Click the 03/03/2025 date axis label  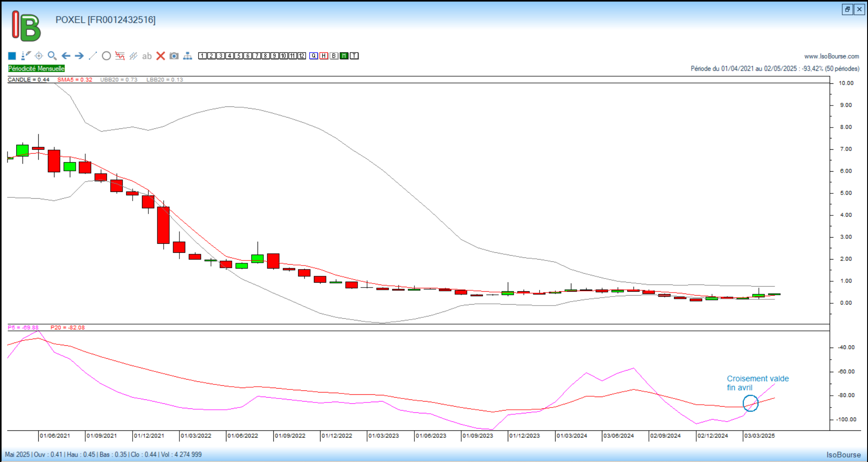tap(760, 436)
